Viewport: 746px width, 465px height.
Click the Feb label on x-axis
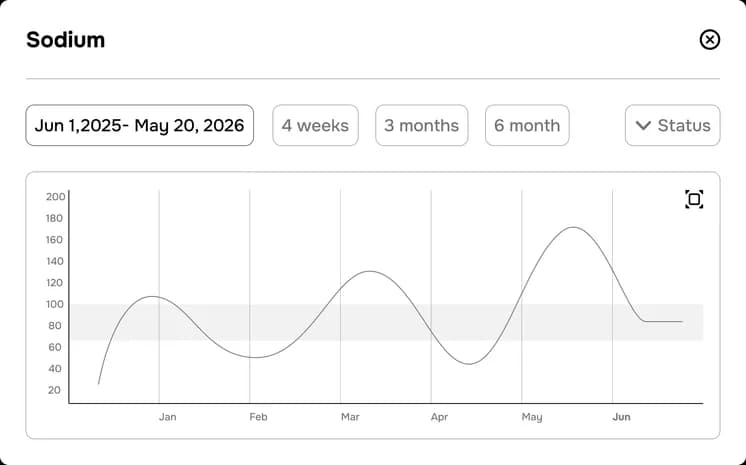point(258,417)
